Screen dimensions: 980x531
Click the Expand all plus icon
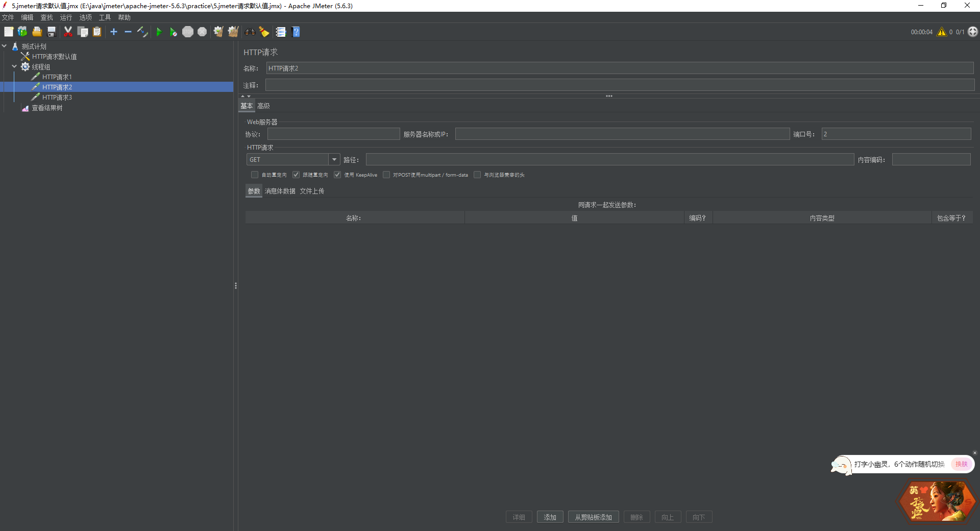click(x=114, y=32)
